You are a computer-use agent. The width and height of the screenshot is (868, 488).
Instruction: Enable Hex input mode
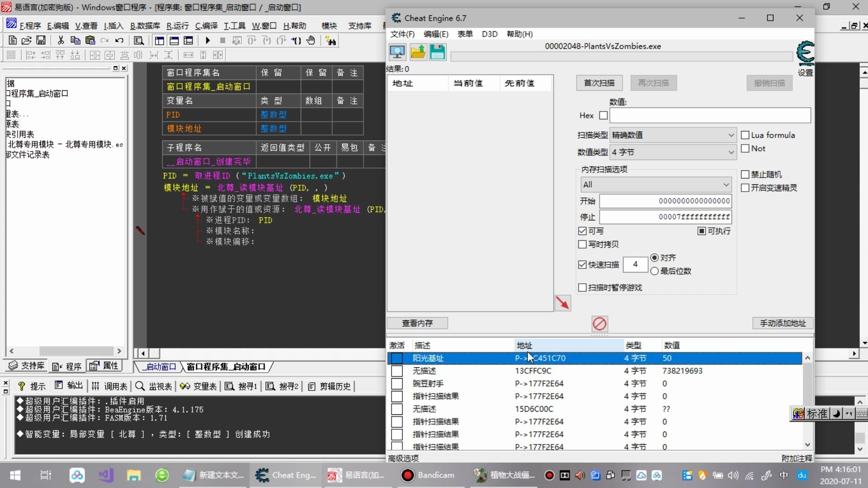tap(604, 115)
